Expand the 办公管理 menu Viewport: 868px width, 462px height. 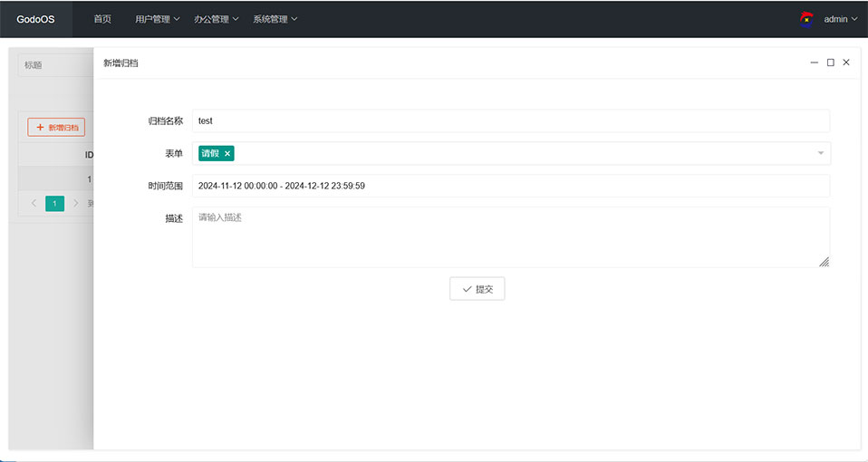[x=216, y=19]
